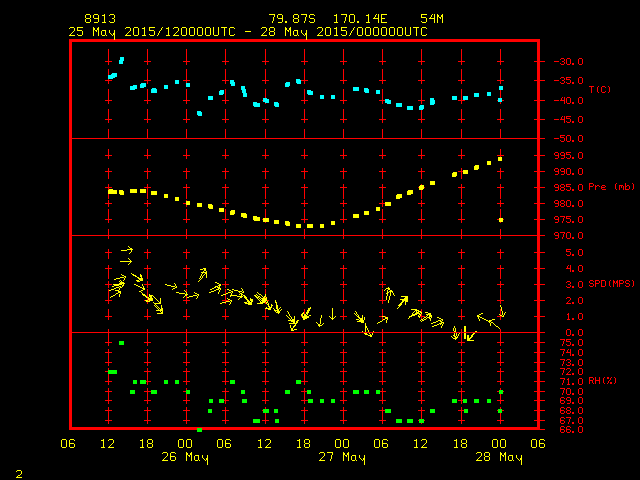The image size is (640, 480).
Task: Click the 69.0 humidity tick label
Action: pyautogui.click(x=571, y=401)
